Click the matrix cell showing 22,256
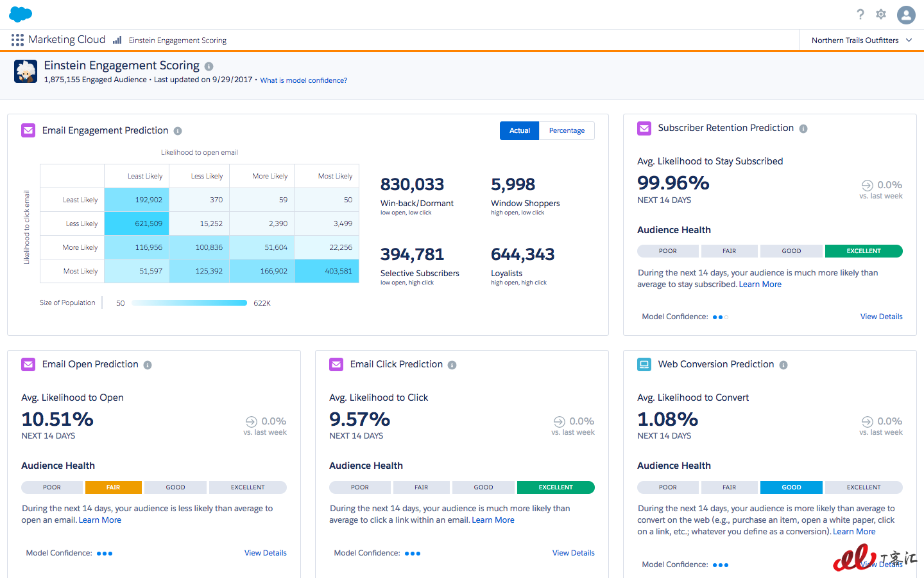The image size is (924, 578). tap(327, 247)
